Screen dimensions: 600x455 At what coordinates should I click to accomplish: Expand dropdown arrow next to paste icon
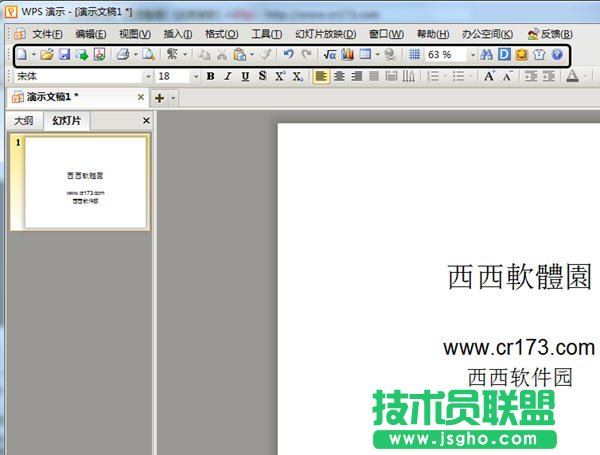[252, 55]
